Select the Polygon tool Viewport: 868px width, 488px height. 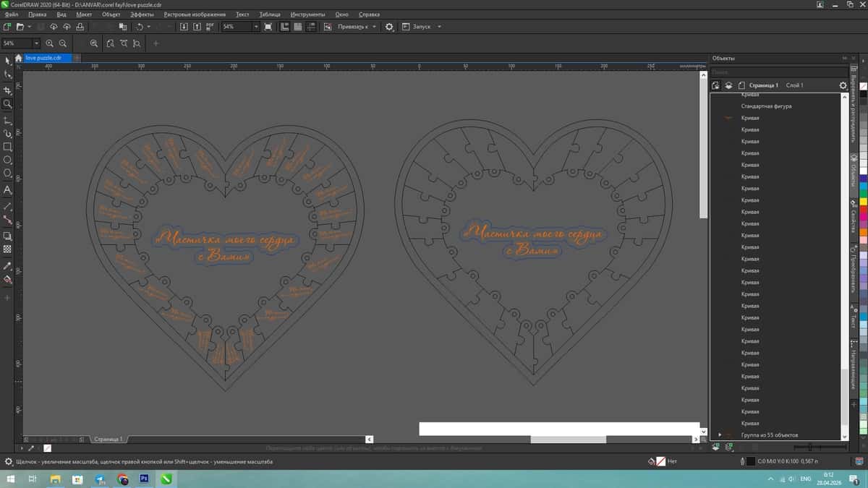pos(7,174)
